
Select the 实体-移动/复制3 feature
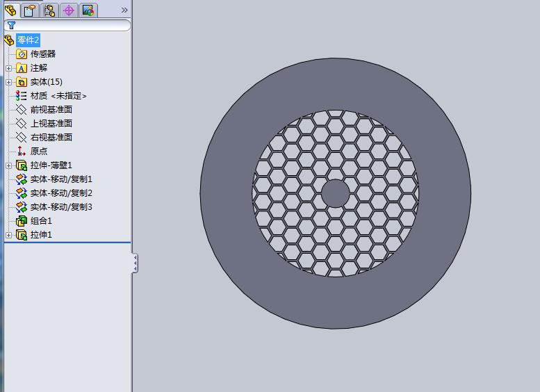pyautogui.click(x=61, y=206)
